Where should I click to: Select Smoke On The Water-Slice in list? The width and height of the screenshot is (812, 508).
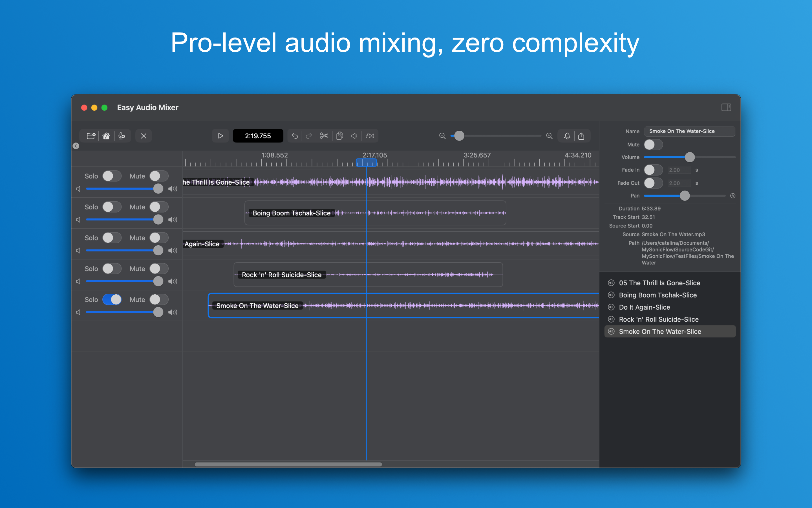pyautogui.click(x=670, y=331)
